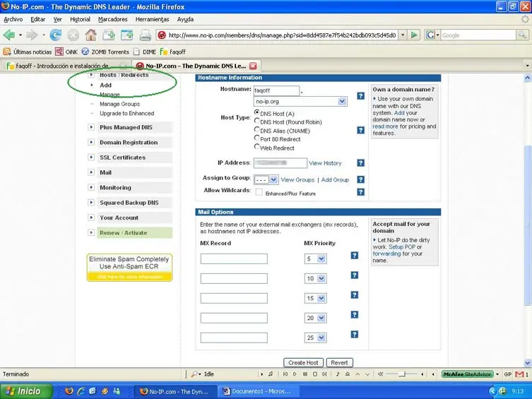The height and width of the screenshot is (399, 532).
Task: Open the MX Priority 20 dropdown
Action: pyautogui.click(x=316, y=318)
